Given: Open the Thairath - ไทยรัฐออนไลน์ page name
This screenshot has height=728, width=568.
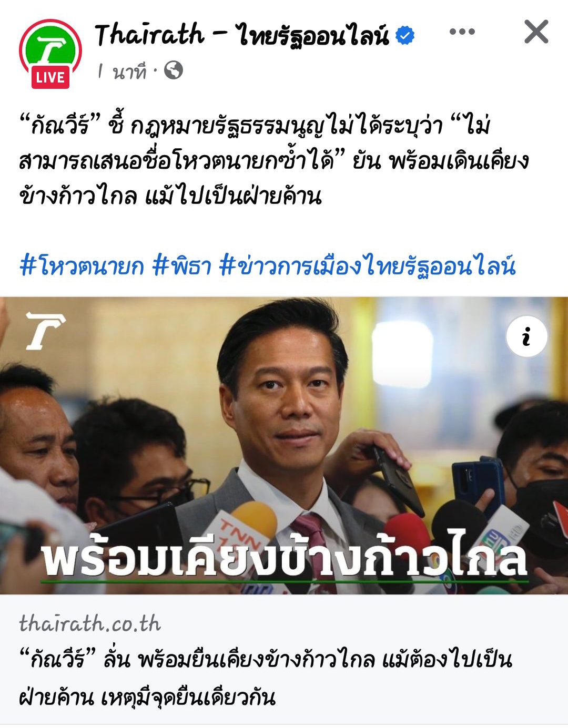Looking at the screenshot, I should pos(242,35).
